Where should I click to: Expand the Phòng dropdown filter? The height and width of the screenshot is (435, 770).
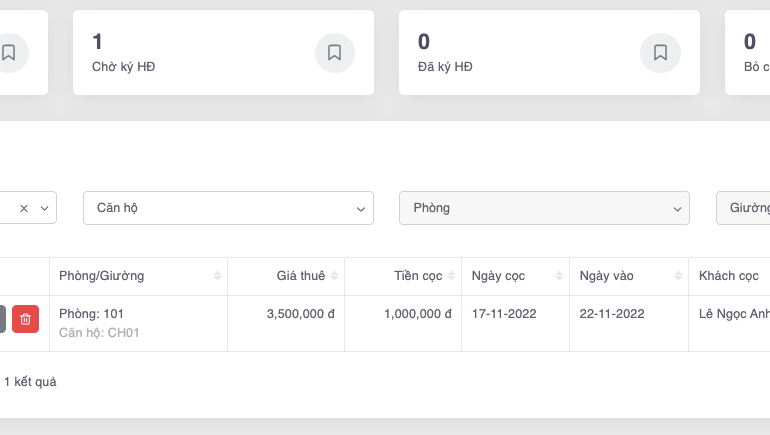click(544, 208)
